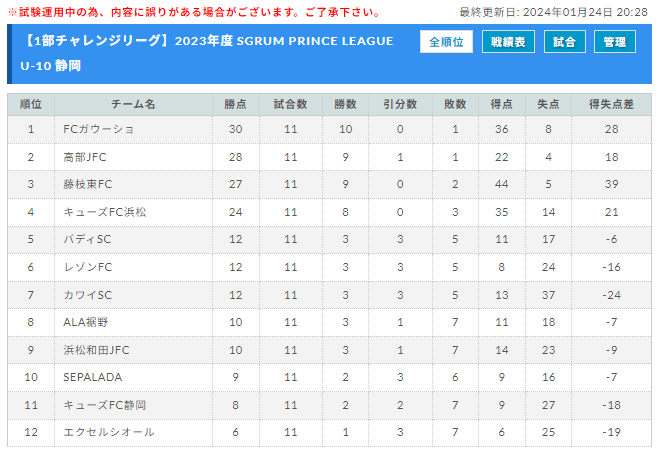Click the 管理 button
This screenshot has width=662, height=451.
[x=615, y=42]
